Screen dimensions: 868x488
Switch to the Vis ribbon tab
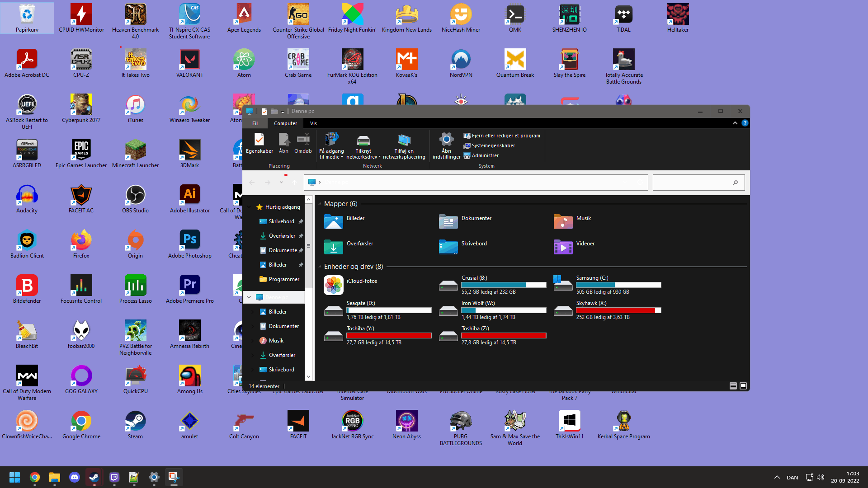[x=313, y=123]
